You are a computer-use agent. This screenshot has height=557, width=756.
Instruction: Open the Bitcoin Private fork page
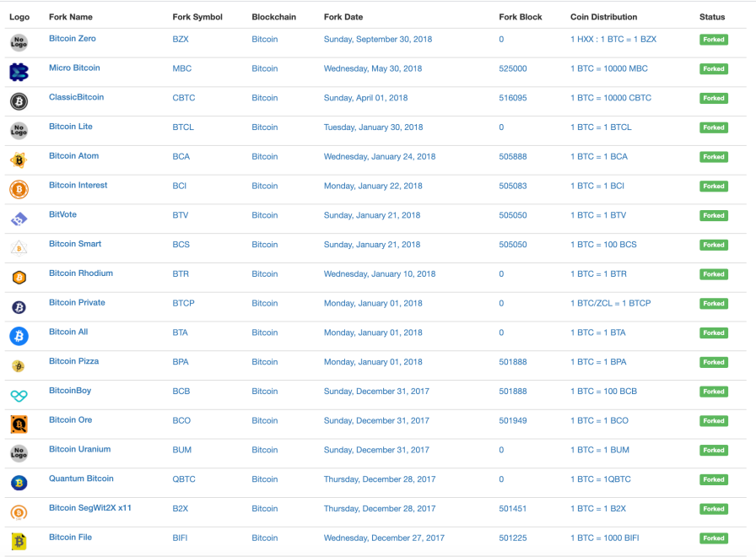pyautogui.click(x=77, y=303)
